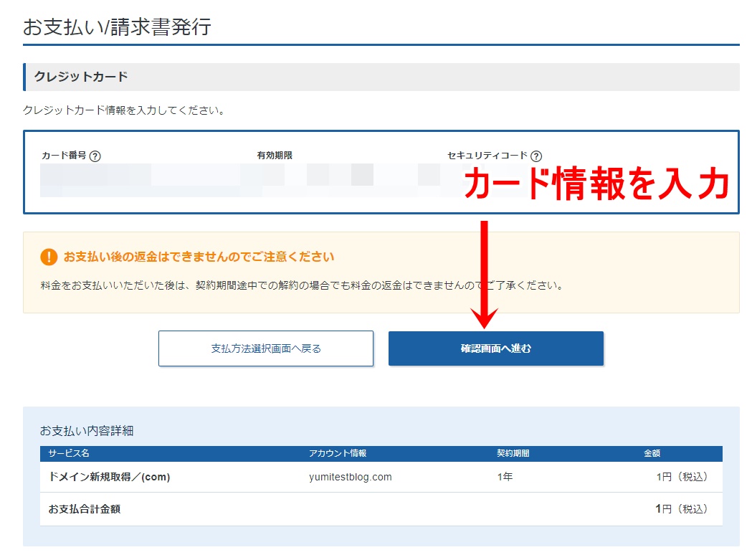Click お支払合計金額 row label
The image size is (752, 560).
tap(85, 509)
